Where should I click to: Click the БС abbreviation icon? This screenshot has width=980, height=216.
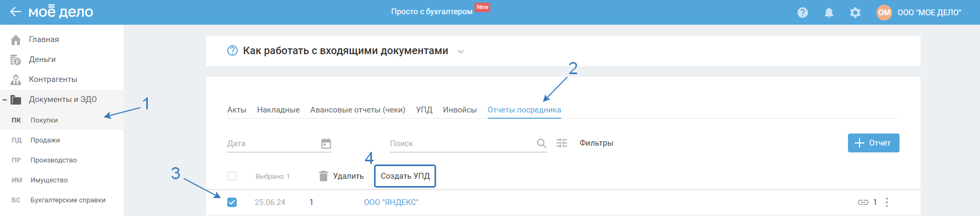16,200
